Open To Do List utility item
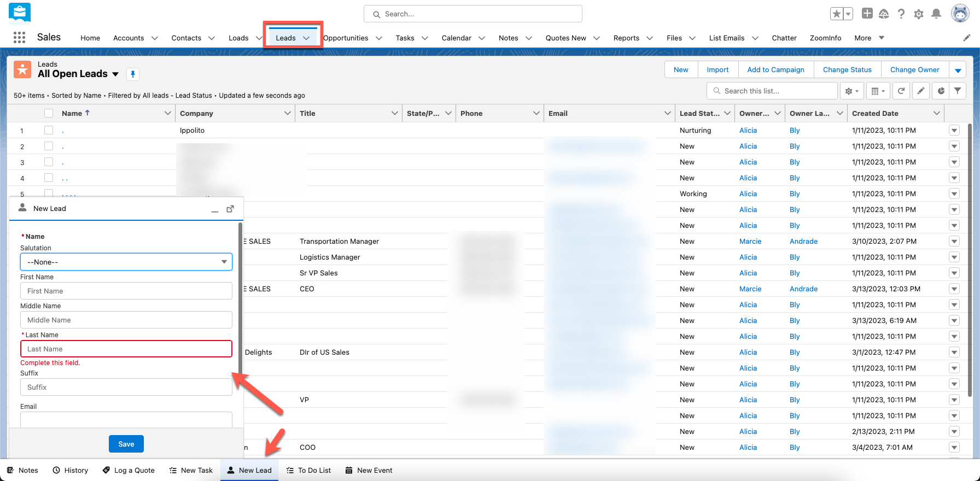Screen dimensions: 980x481 (x=309, y=470)
